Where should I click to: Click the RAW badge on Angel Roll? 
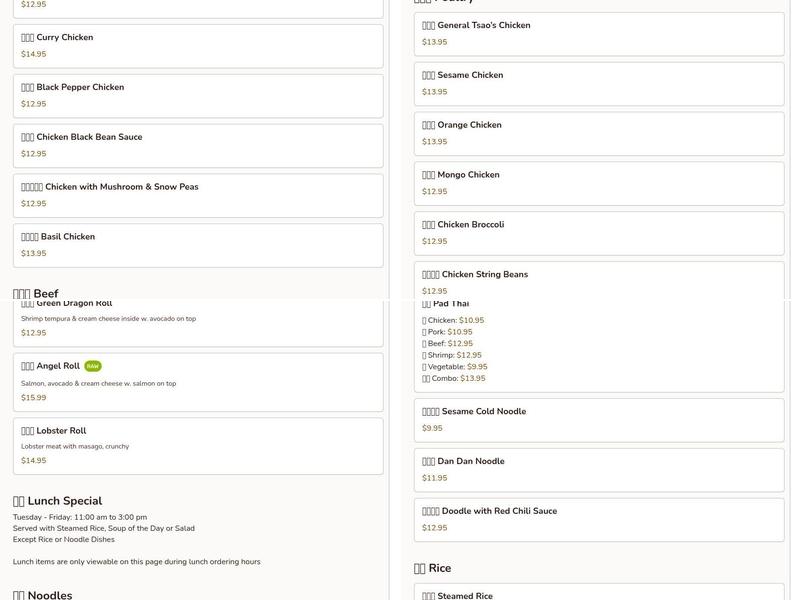[x=93, y=366]
